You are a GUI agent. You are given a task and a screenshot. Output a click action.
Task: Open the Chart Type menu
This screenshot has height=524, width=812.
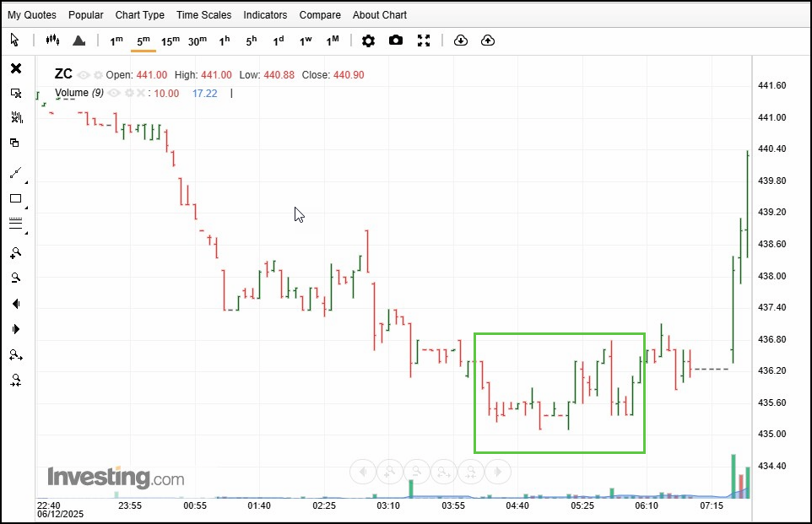pyautogui.click(x=140, y=15)
